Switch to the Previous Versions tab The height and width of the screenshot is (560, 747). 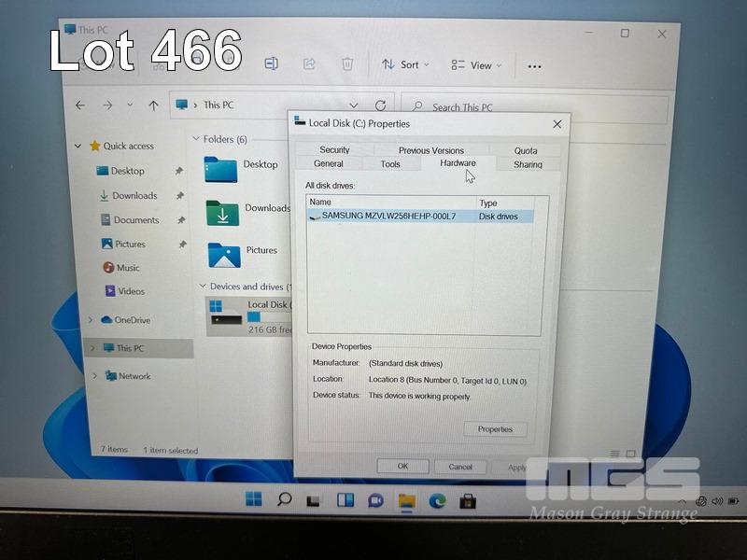click(430, 149)
